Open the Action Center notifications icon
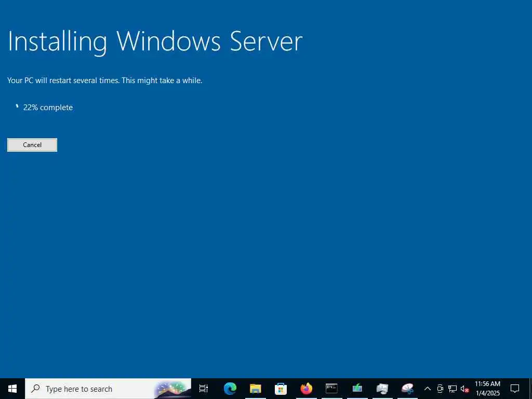The image size is (532, 399). click(x=515, y=389)
